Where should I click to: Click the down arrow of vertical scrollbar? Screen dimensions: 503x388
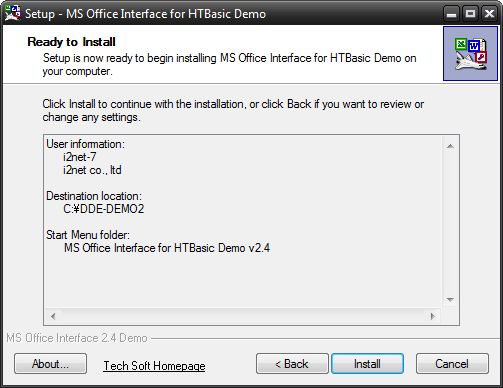tap(450, 299)
